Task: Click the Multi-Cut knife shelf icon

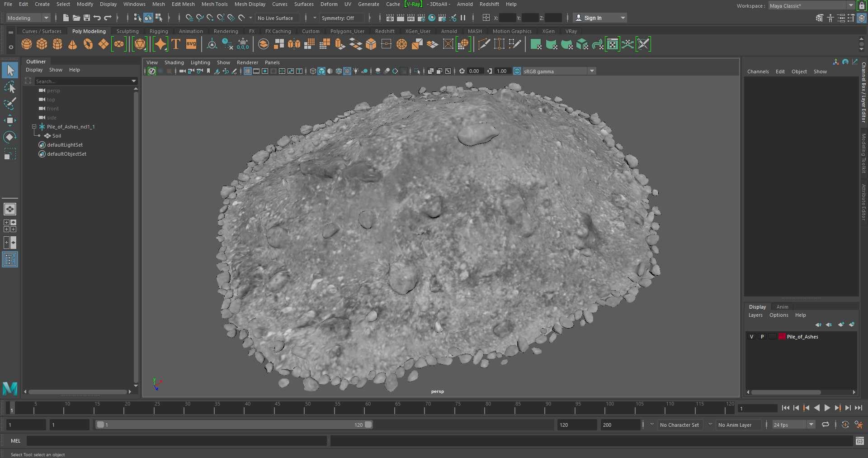Action: pos(484,44)
